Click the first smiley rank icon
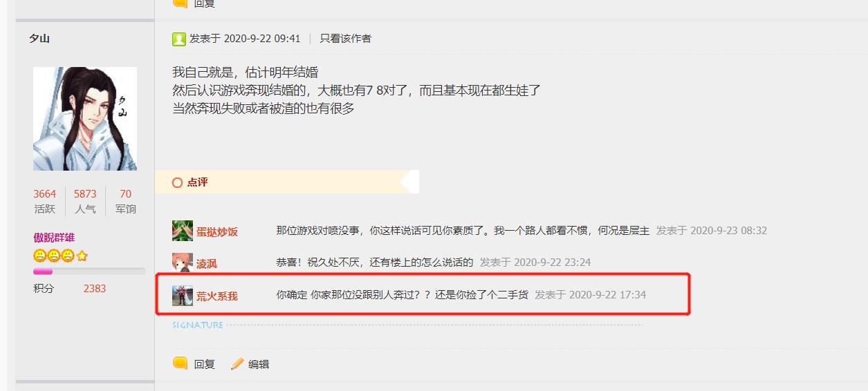Screen dimensions: 868x391 [39, 256]
